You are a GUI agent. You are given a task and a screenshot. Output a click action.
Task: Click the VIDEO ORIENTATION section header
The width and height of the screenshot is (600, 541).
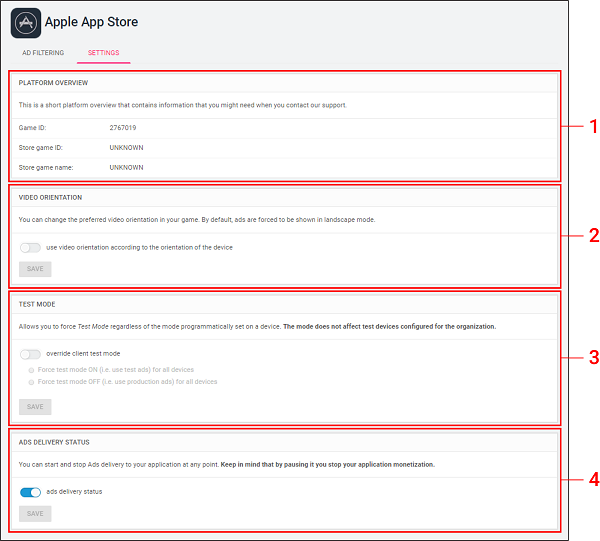pos(50,197)
